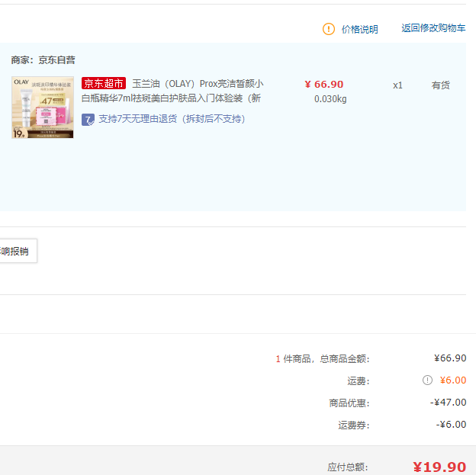Select the shipping coupon value -¥6.00
Viewport: 476px width, 475px height.
pyautogui.click(x=451, y=425)
